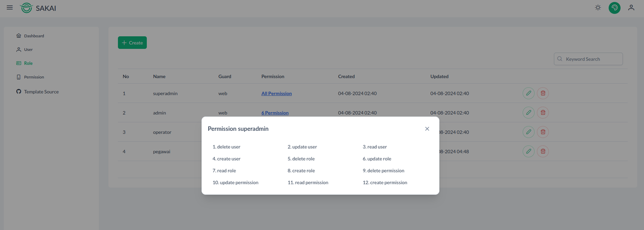Toggle the sun light-mode icon
Screen dimensions: 644x230
point(598,8)
